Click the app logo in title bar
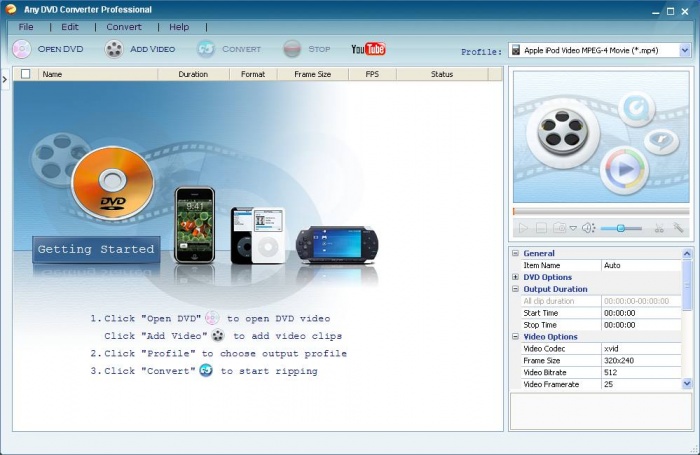This screenshot has width=700, height=455. click(x=11, y=9)
